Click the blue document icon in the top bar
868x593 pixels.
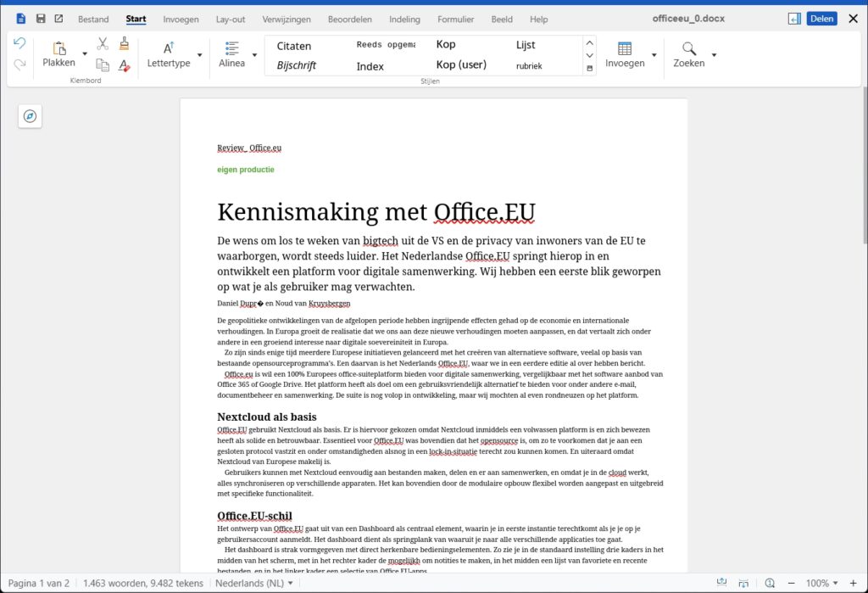[x=21, y=19]
